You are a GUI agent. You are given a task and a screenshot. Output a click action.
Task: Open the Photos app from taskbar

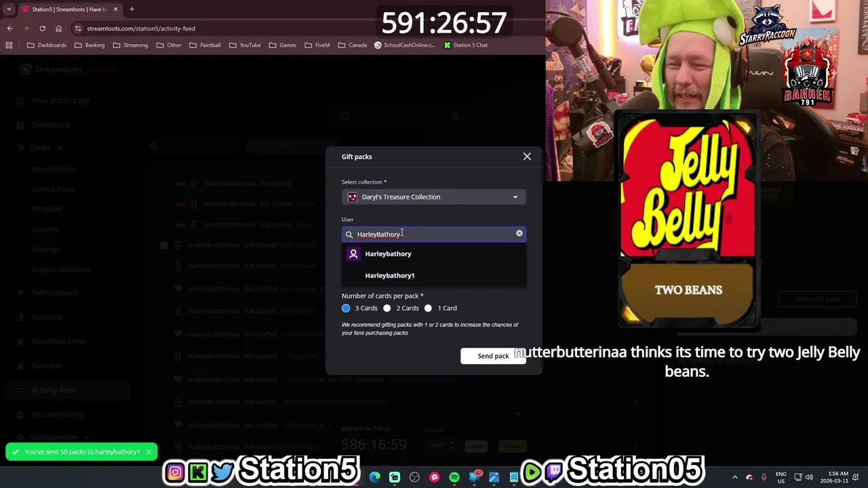[x=494, y=477]
